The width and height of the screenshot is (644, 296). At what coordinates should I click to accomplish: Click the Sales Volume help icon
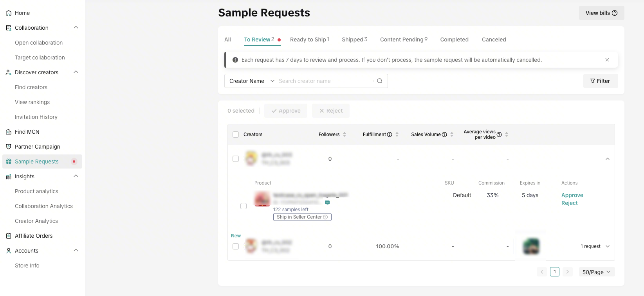click(x=444, y=135)
